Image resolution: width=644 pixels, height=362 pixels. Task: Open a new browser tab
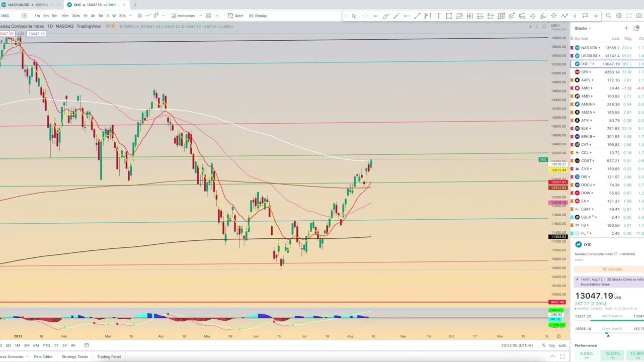(135, 5)
